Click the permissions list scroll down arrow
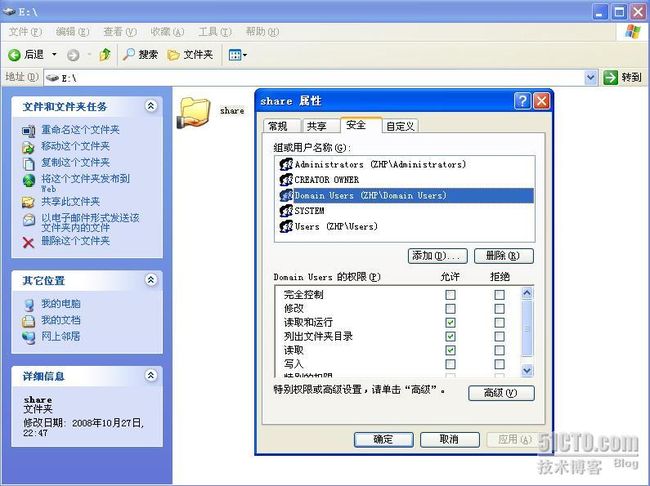This screenshot has width=650, height=486. (527, 370)
